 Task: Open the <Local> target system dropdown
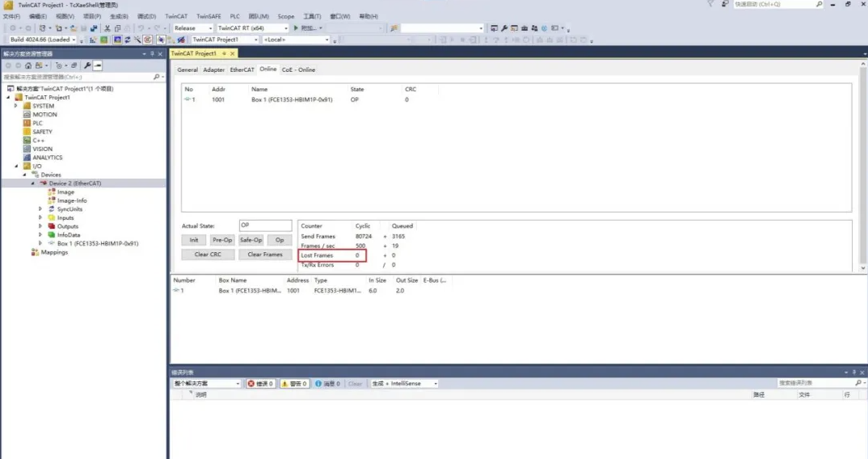click(x=296, y=40)
